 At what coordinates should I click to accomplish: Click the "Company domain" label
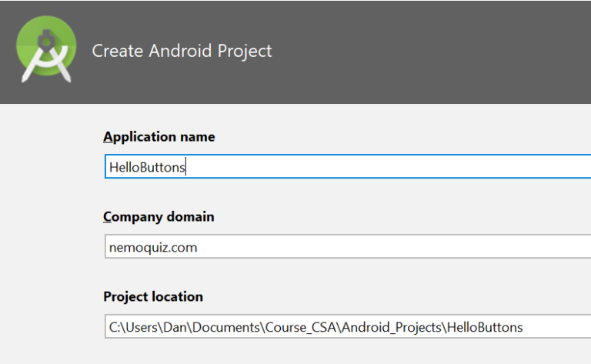point(159,217)
